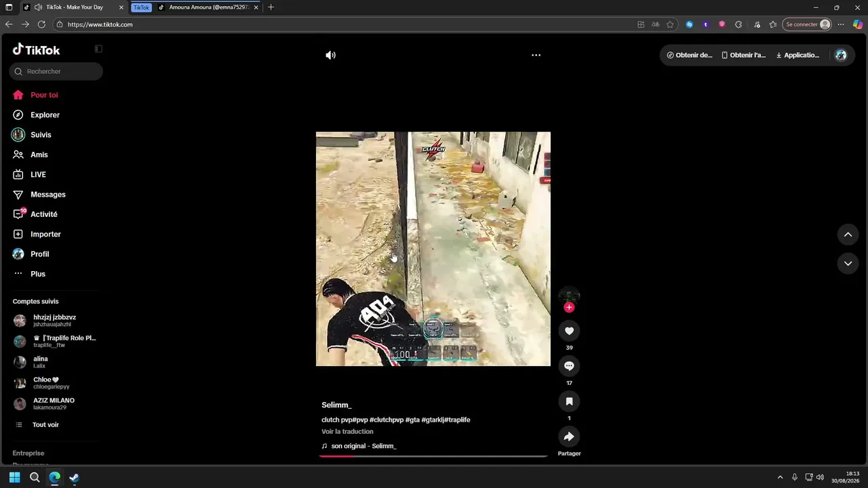This screenshot has width=868, height=488.
Task: Follow the creator with the red plus
Action: coord(569,308)
